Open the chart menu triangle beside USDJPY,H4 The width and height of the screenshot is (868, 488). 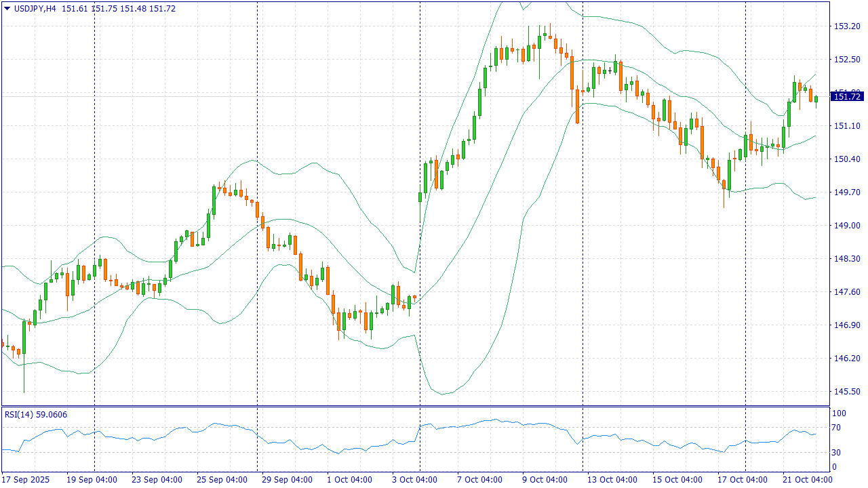tap(7, 8)
